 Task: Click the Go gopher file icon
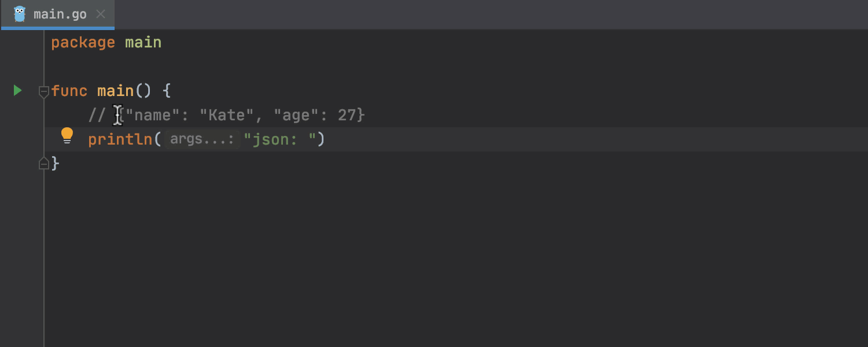(x=20, y=14)
